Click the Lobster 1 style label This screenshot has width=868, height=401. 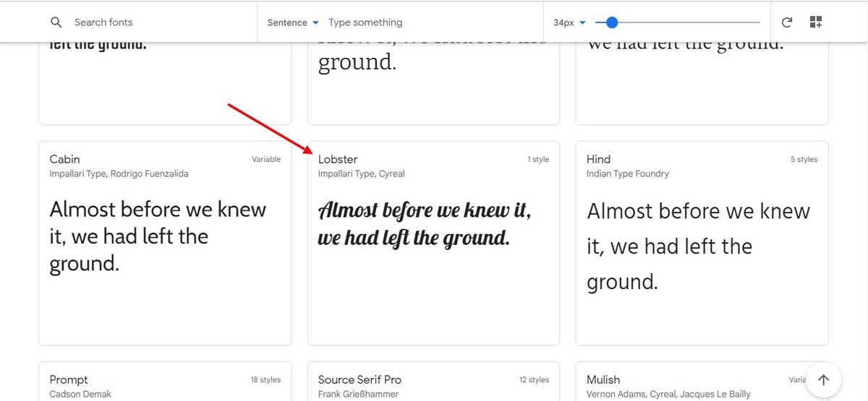point(538,159)
